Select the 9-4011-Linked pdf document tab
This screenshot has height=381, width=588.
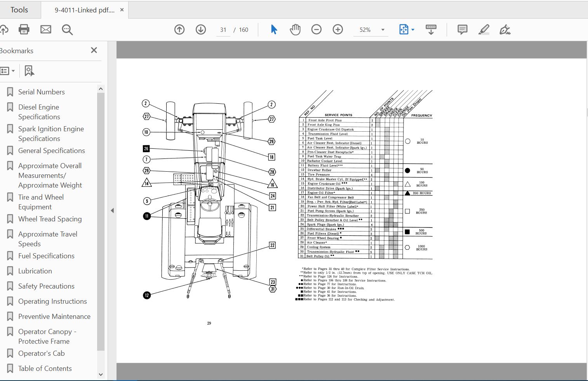[x=84, y=10]
